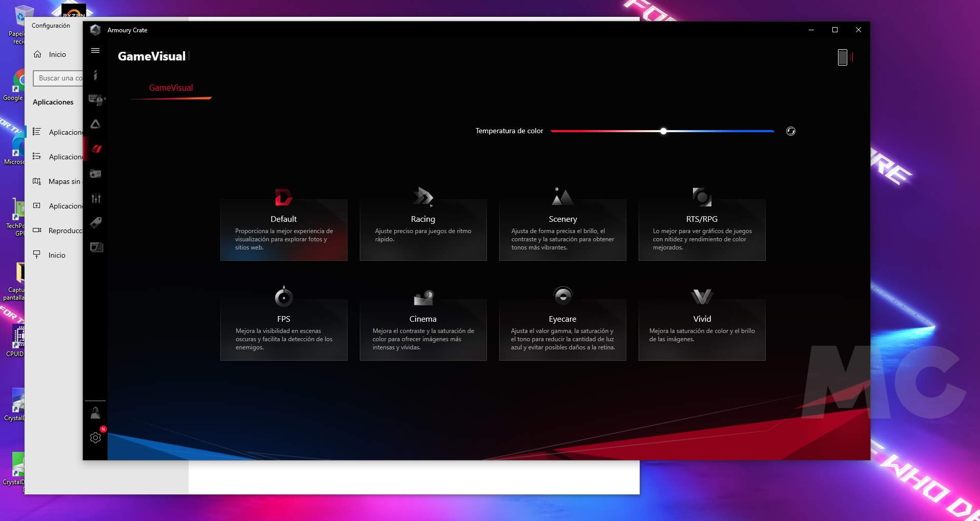
Task: Click the device icon in top right
Action: pos(842,57)
